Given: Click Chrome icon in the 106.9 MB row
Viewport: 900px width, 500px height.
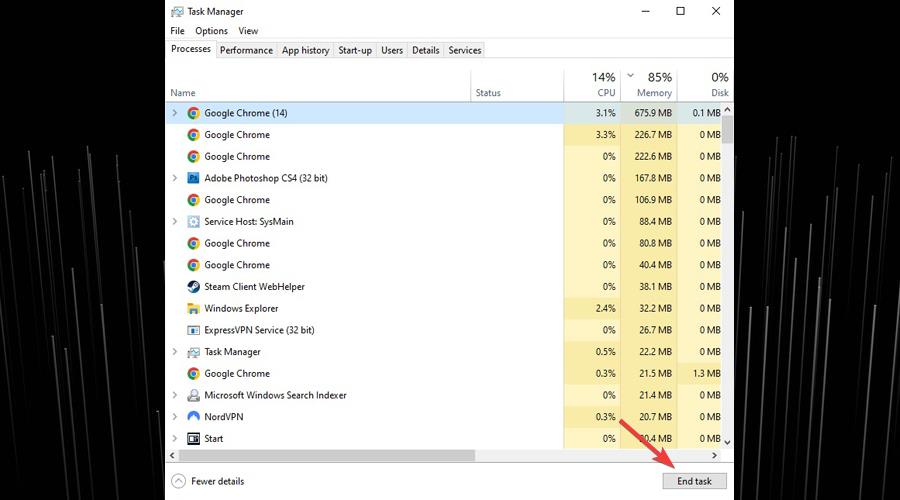Looking at the screenshot, I should pos(193,200).
